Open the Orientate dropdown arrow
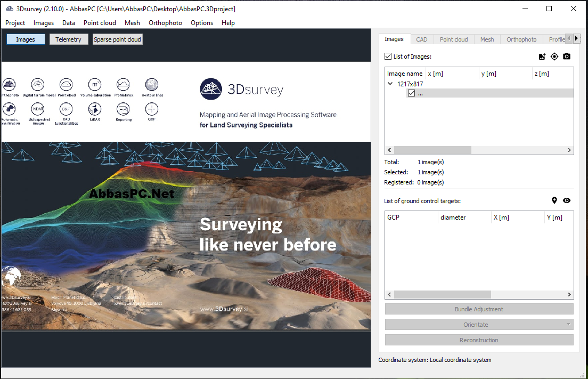Image resolution: width=588 pixels, height=379 pixels. [568, 325]
